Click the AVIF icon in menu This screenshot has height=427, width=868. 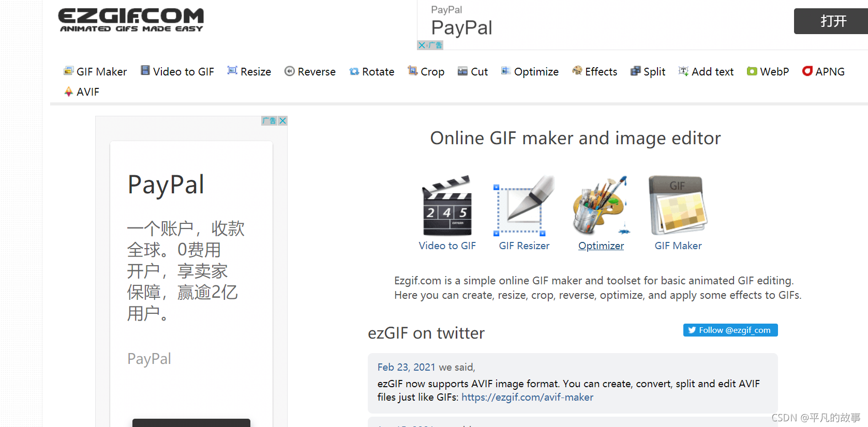[68, 91]
